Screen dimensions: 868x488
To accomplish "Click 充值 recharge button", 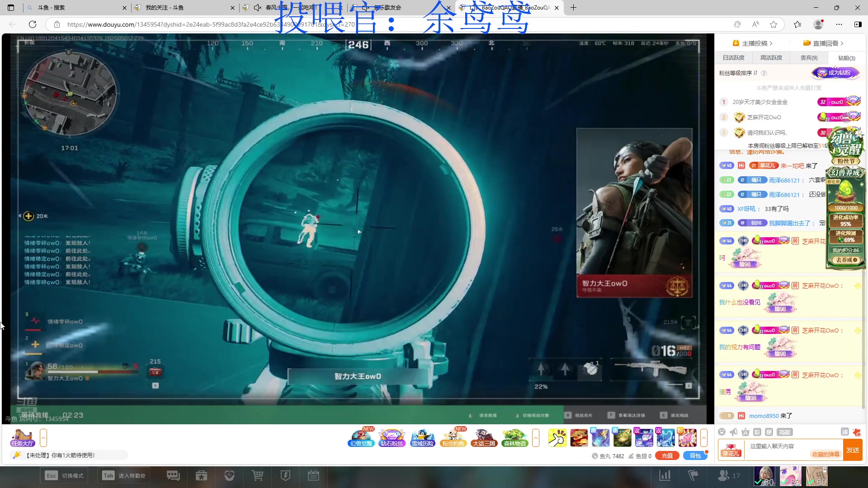I will (x=667, y=456).
